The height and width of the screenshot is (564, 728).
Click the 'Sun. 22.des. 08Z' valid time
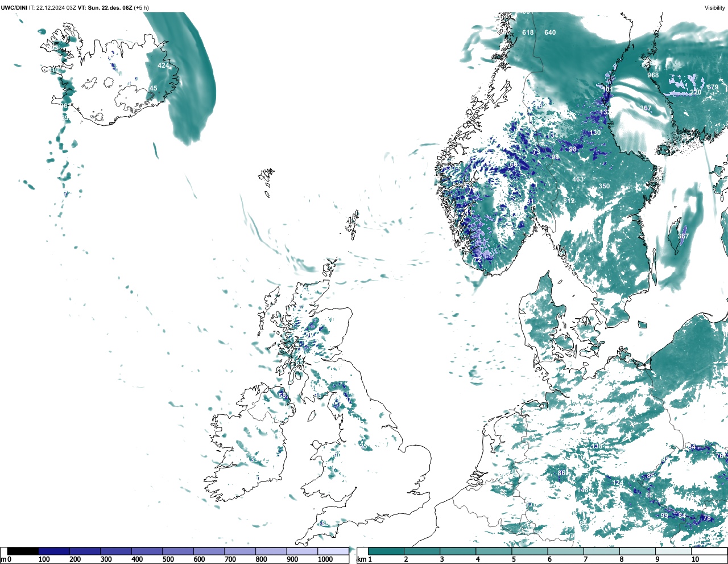(110, 7)
